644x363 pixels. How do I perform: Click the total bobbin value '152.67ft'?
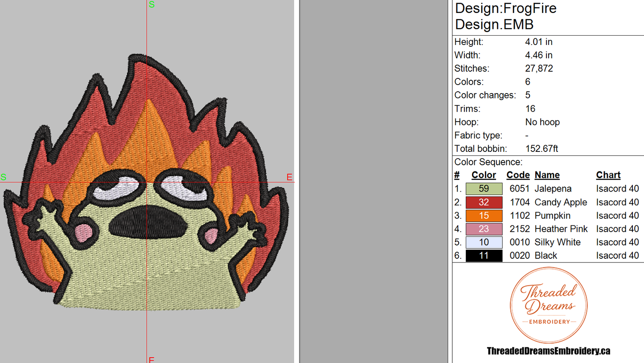541,149
